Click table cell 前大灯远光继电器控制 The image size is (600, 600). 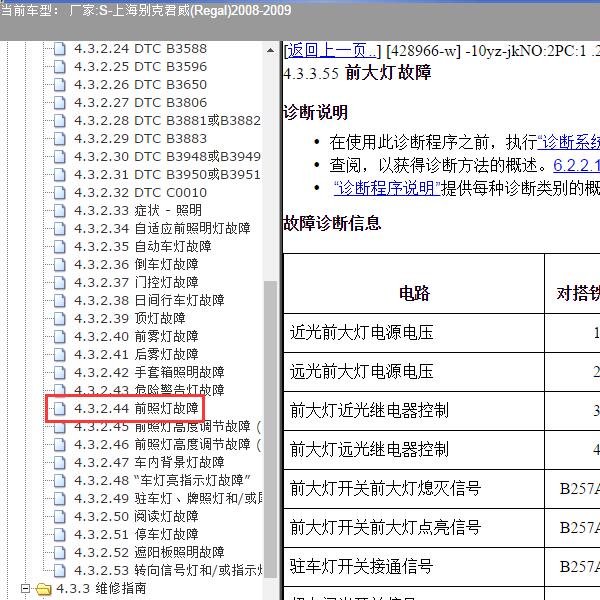(x=414, y=450)
